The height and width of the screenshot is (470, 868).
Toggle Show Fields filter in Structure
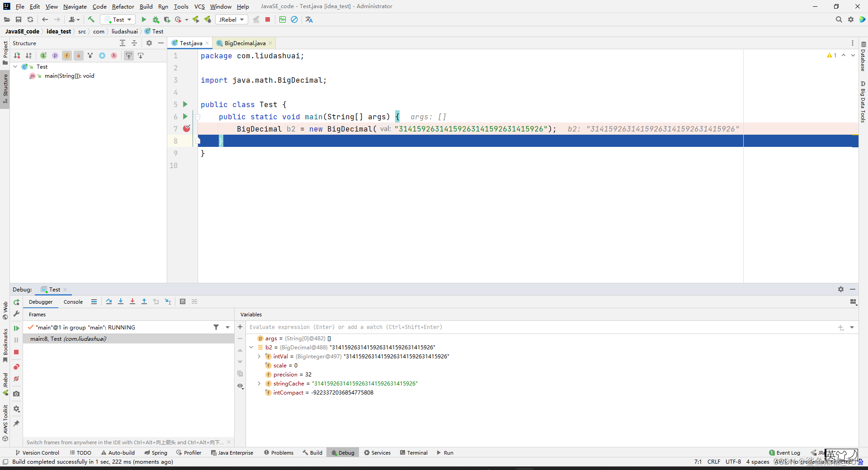(x=67, y=56)
